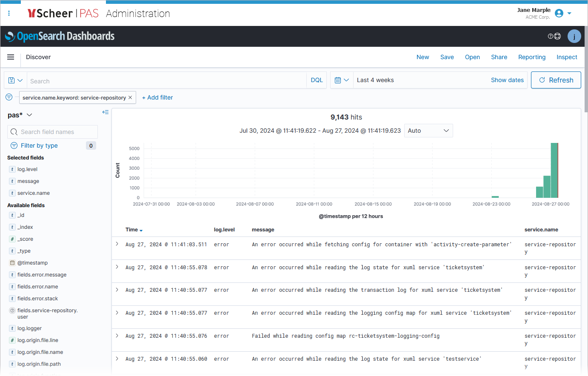Click the tallest green histogram bar
588x376 pixels.
[x=555, y=170]
